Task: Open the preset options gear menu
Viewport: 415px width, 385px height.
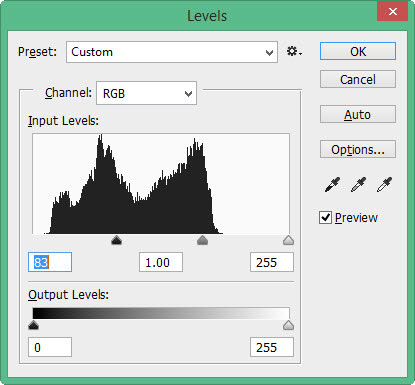Action: pos(294,52)
